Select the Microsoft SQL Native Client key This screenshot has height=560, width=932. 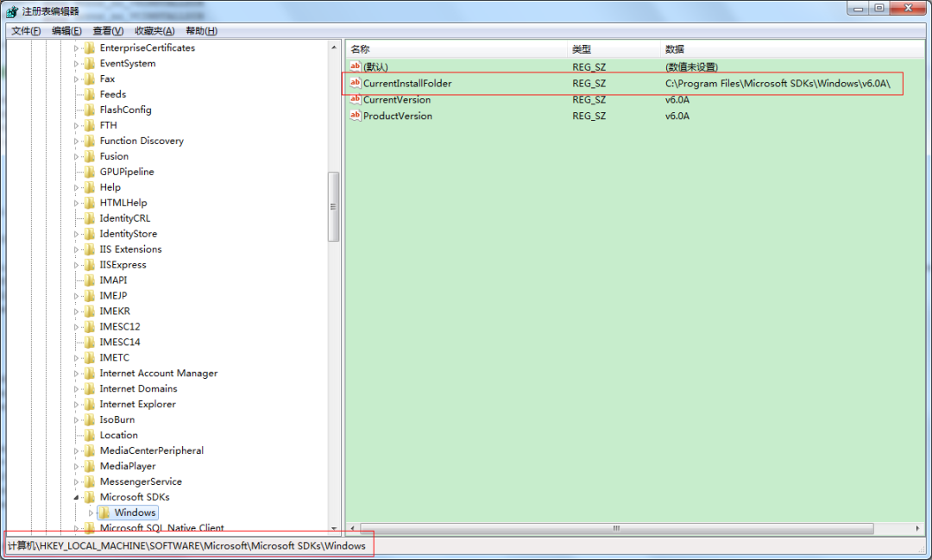click(161, 527)
